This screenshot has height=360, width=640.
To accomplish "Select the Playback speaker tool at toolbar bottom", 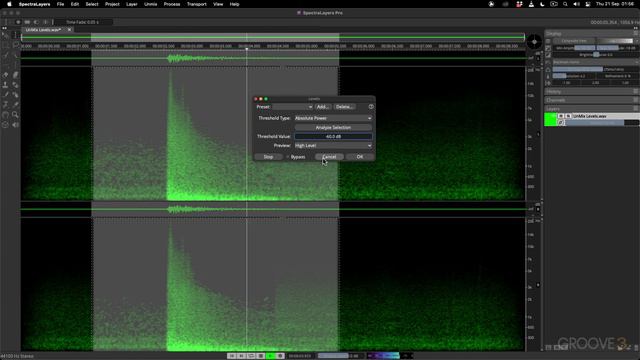I will (x=15, y=124).
